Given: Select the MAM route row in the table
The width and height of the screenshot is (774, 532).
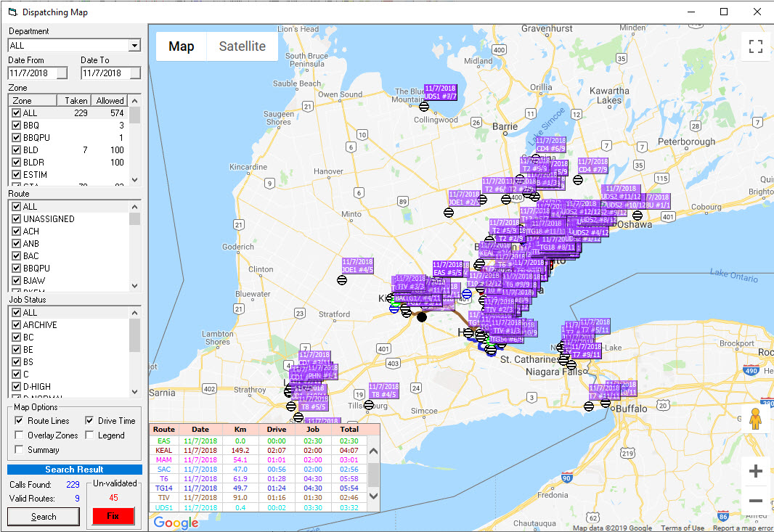Looking at the screenshot, I should [258, 459].
